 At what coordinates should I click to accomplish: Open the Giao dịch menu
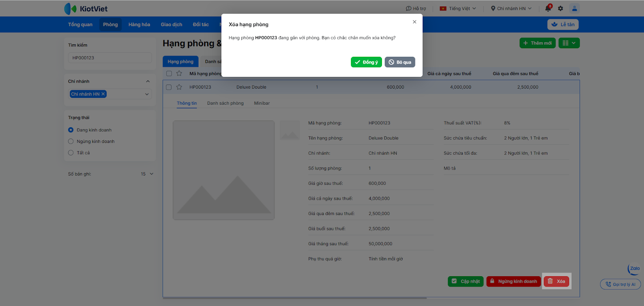[171, 25]
